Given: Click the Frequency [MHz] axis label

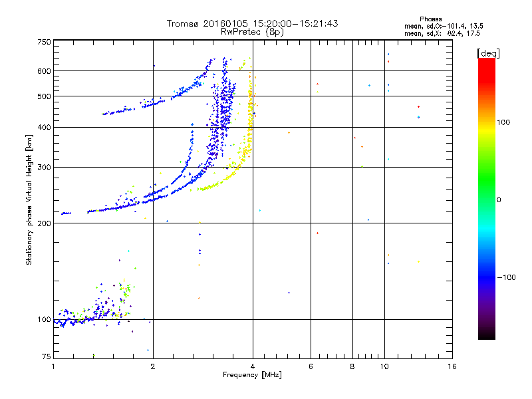Looking at the screenshot, I should pyautogui.click(x=252, y=376).
